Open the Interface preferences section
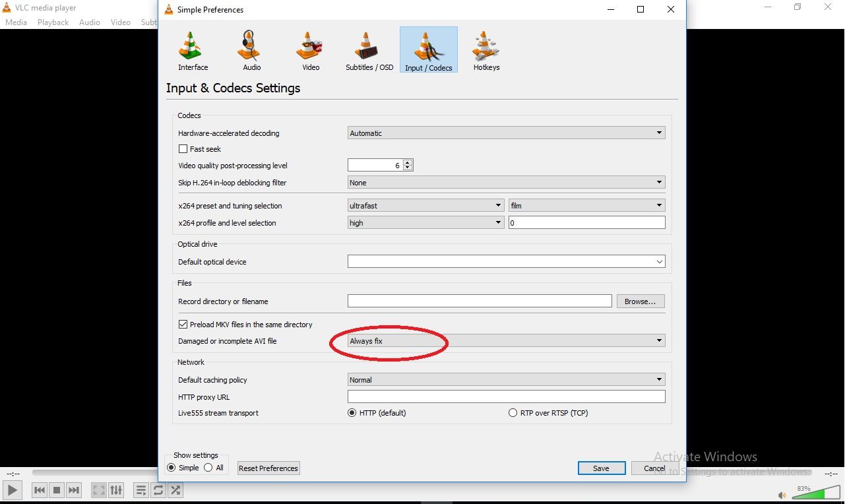The image size is (847, 504). [x=193, y=50]
